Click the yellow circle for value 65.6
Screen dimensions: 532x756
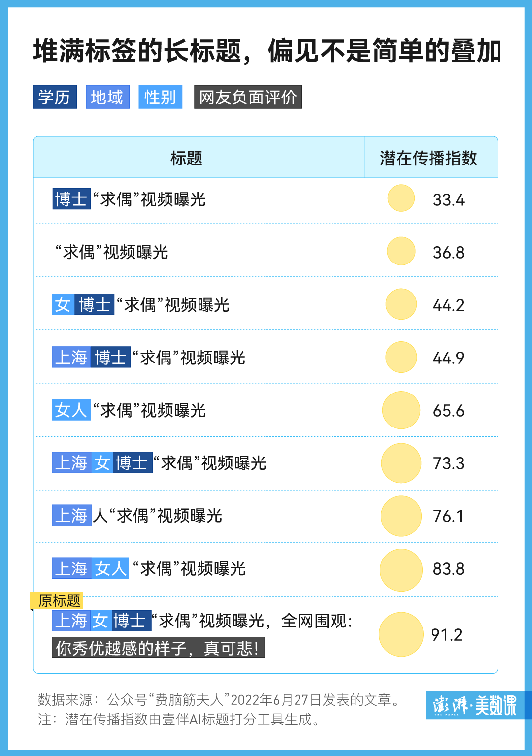tap(401, 410)
